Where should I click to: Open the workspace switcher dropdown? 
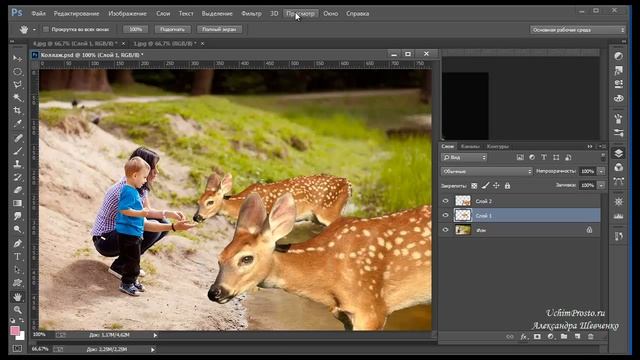click(x=578, y=30)
